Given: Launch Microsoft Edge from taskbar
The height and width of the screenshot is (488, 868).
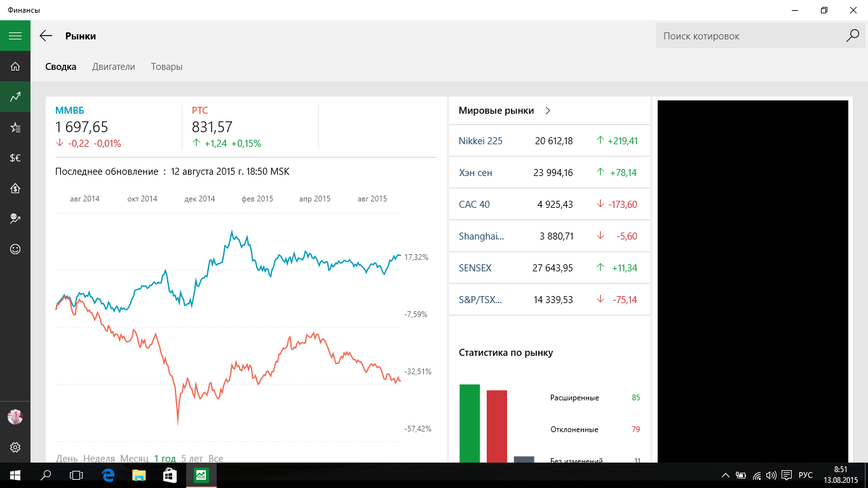Looking at the screenshot, I should click(x=108, y=475).
